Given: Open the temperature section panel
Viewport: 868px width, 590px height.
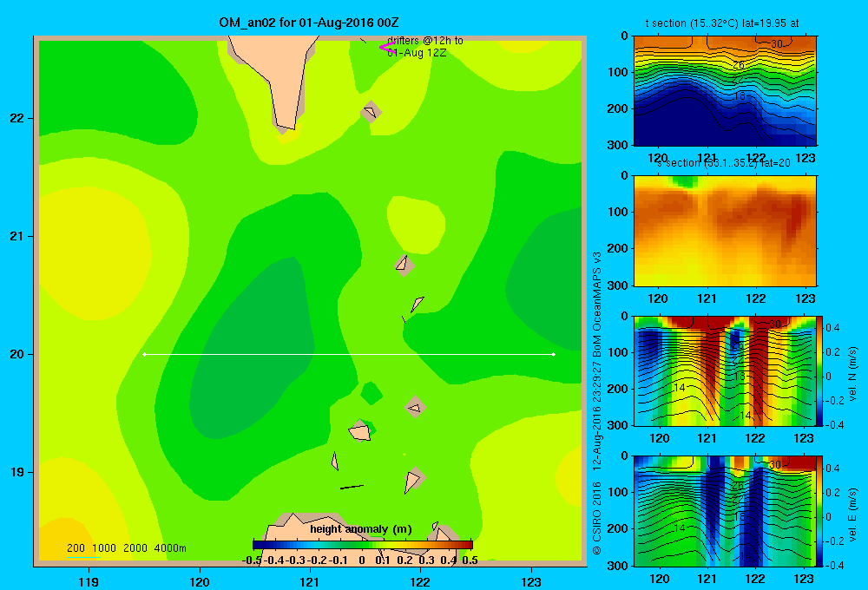Looking at the screenshot, I should (725, 90).
